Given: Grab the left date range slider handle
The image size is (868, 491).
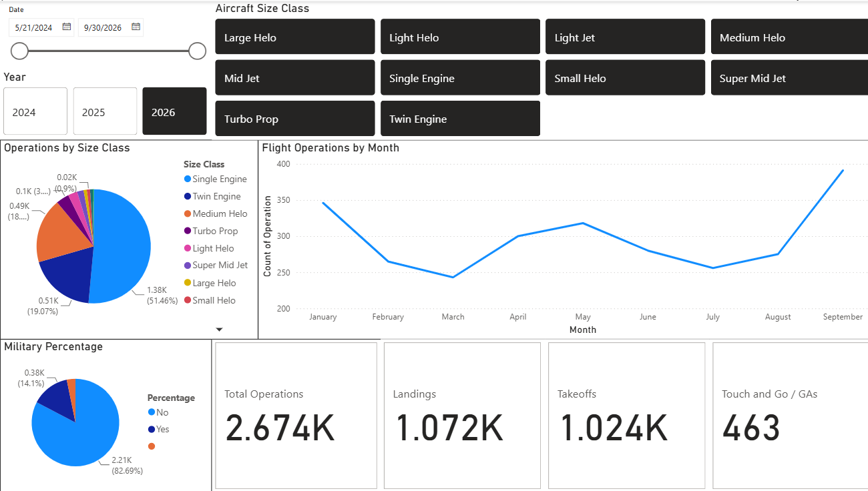Looking at the screenshot, I should [x=20, y=51].
